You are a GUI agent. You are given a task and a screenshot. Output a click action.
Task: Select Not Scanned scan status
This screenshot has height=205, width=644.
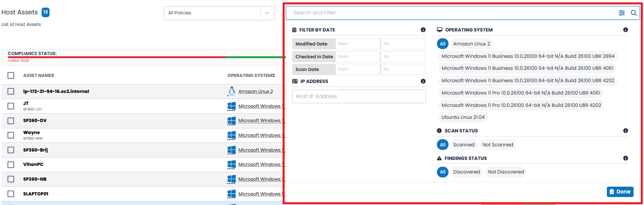click(x=498, y=145)
